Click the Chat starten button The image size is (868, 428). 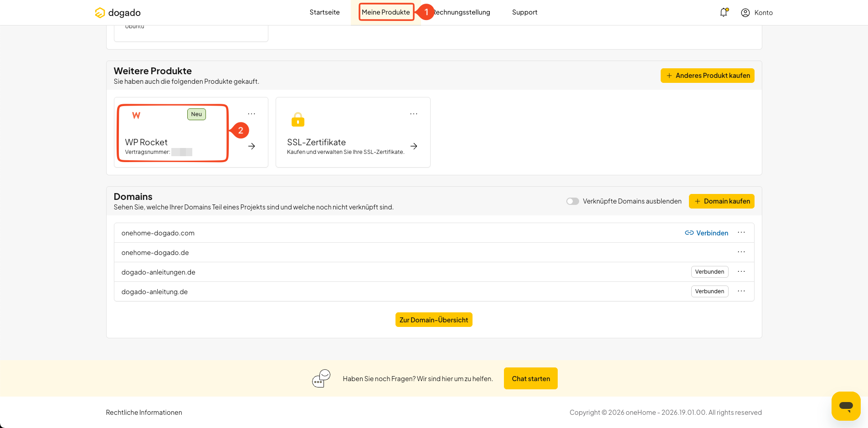[x=531, y=378]
